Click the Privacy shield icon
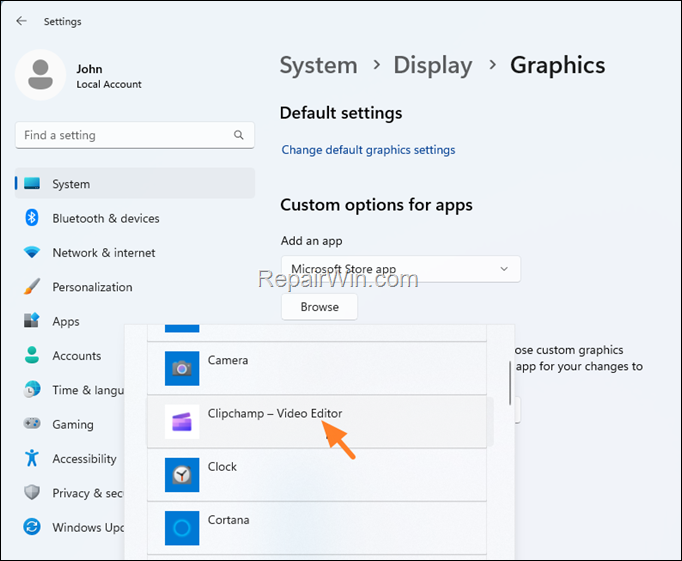682x561 pixels. pyautogui.click(x=32, y=492)
